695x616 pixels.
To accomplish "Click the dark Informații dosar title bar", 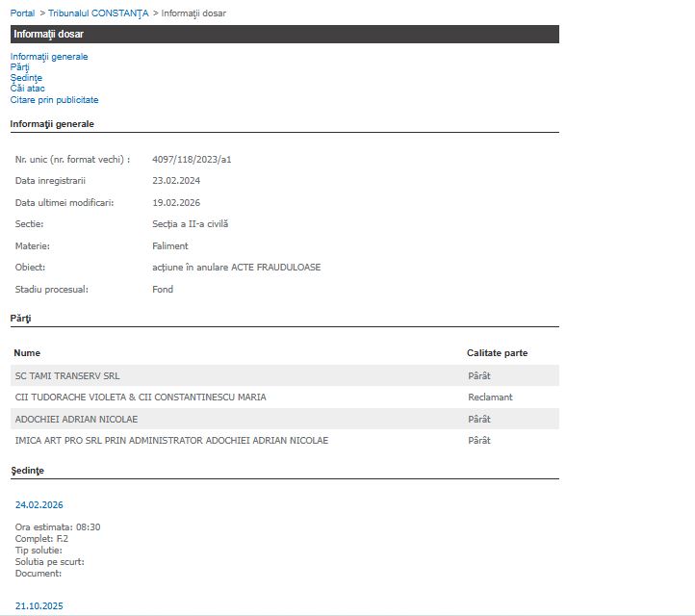I will click(x=284, y=35).
